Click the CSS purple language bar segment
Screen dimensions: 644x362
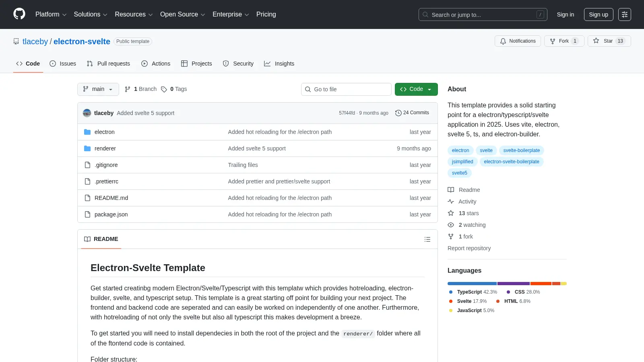[514, 284]
